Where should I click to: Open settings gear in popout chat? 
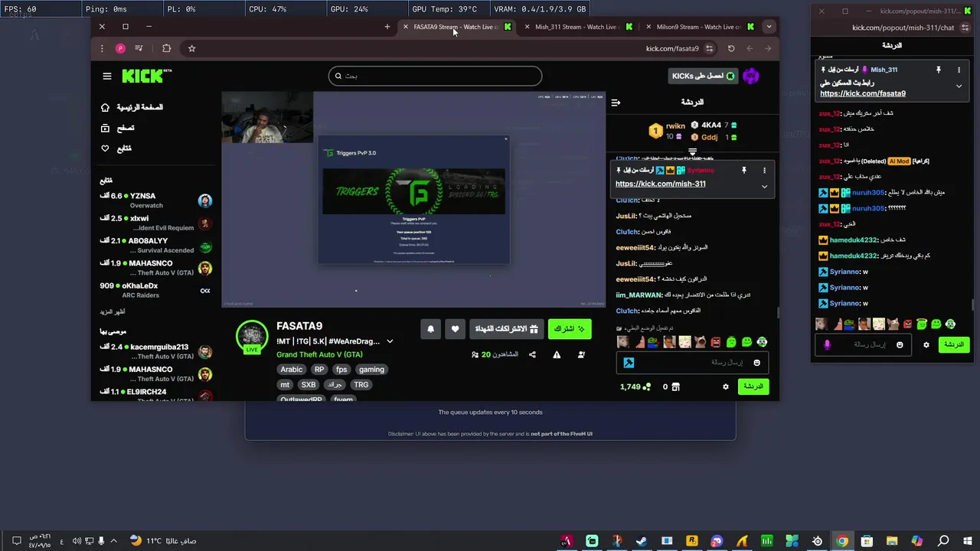tap(926, 345)
